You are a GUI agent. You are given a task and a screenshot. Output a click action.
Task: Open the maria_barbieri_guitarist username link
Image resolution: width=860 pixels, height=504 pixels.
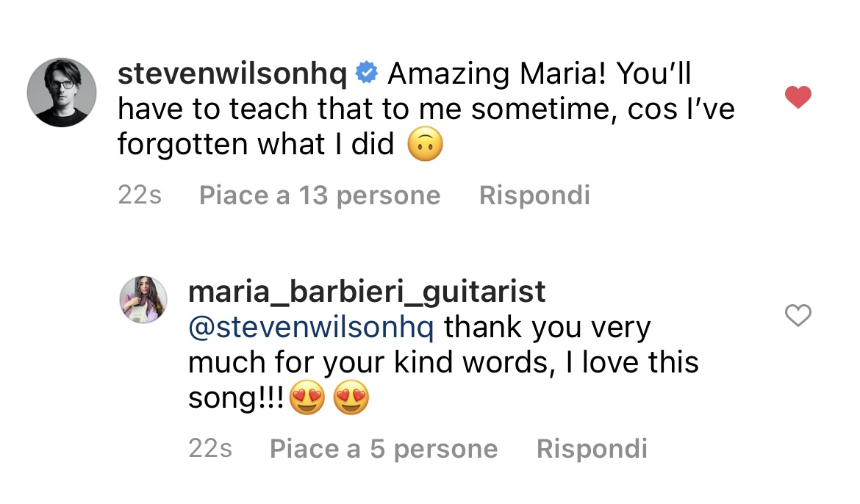pyautogui.click(x=367, y=292)
